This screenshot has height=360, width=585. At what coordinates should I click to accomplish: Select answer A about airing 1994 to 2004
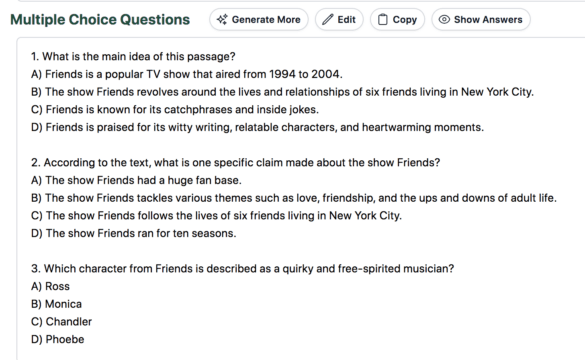[187, 74]
